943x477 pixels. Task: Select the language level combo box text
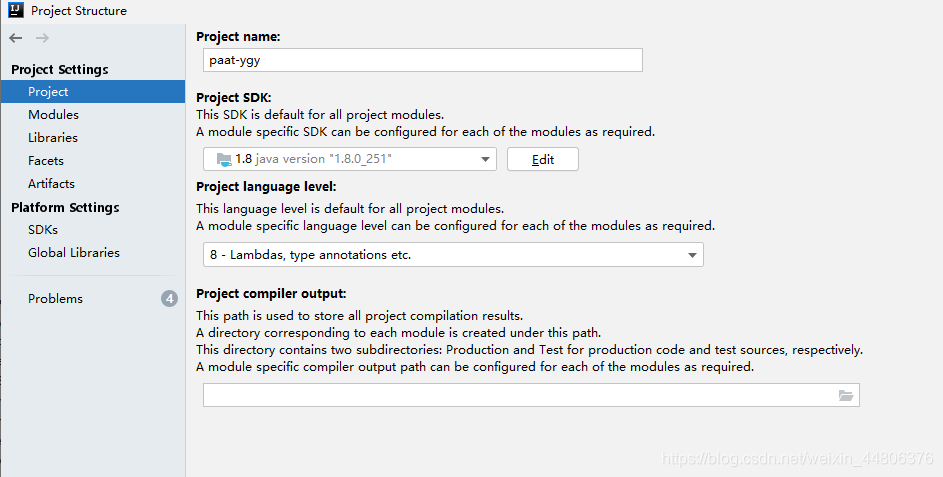point(310,255)
